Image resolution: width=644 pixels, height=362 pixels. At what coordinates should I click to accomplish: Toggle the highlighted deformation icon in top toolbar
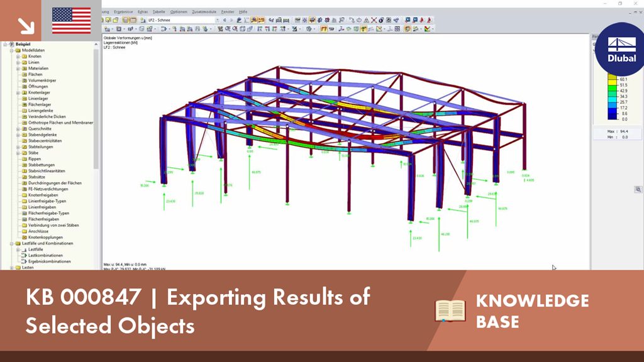coord(312,19)
